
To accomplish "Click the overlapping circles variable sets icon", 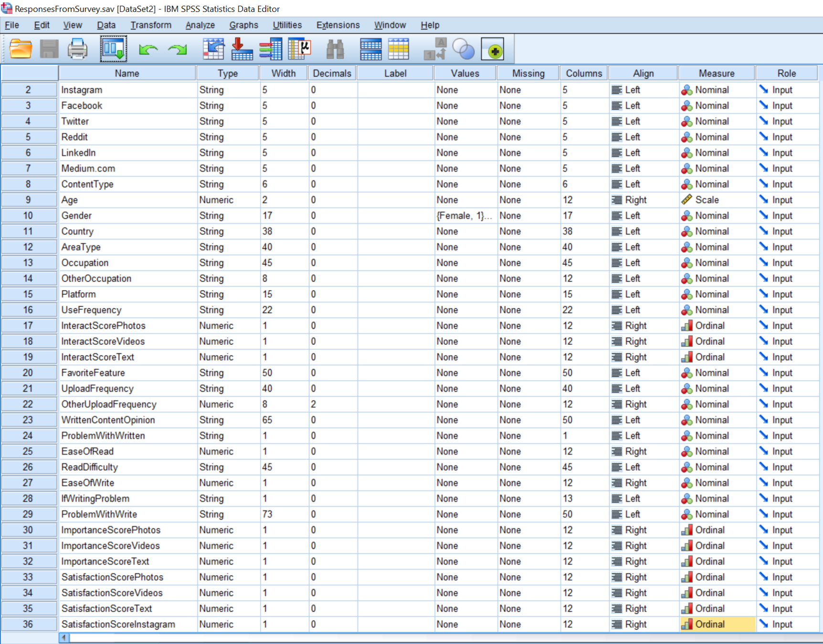I will click(x=464, y=49).
